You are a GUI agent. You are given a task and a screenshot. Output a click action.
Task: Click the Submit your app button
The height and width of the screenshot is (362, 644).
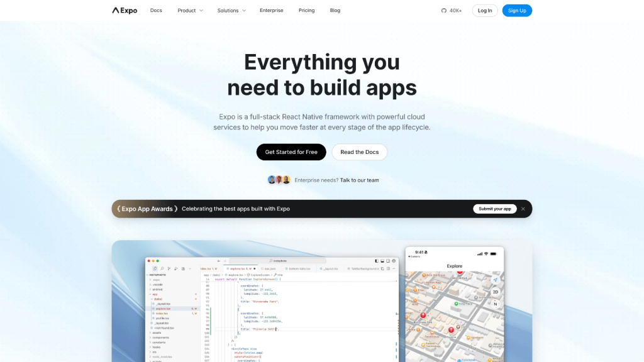[x=494, y=209]
